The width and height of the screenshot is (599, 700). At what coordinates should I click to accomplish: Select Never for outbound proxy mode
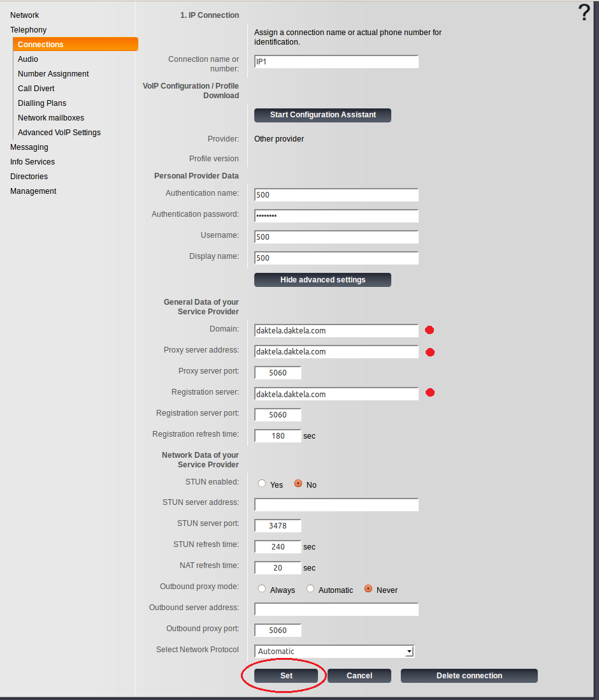[368, 589]
